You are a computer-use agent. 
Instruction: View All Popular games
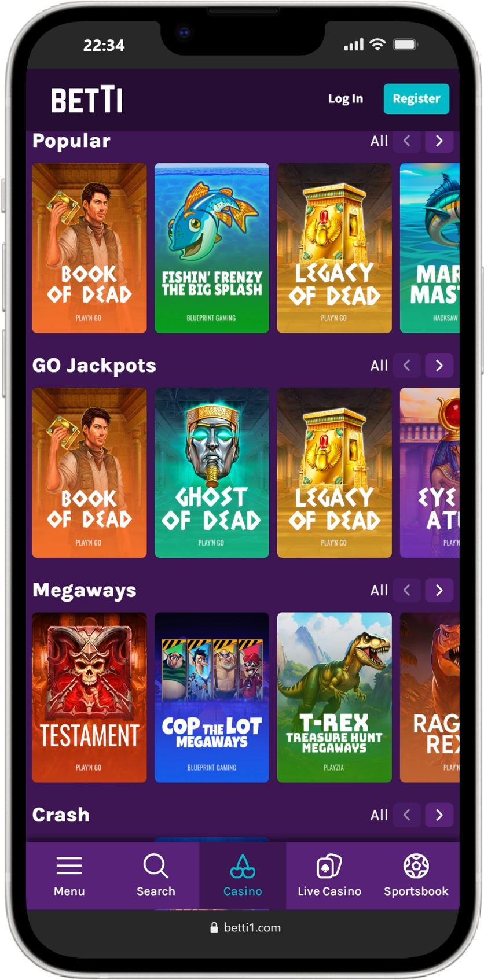click(x=379, y=141)
